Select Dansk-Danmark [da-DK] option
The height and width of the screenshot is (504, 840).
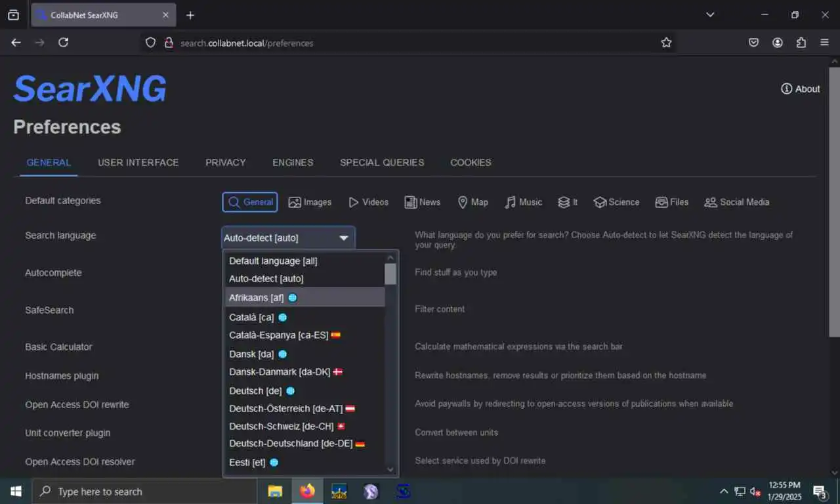point(304,371)
